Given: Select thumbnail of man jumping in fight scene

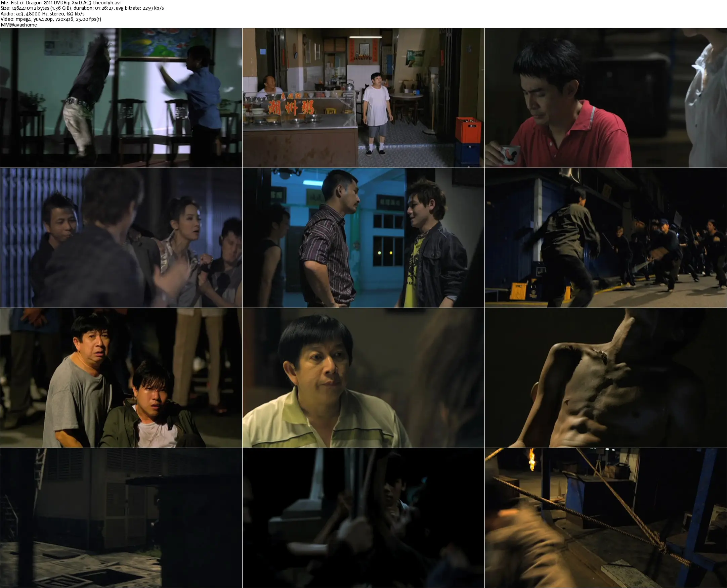Looking at the screenshot, I should 121,97.
